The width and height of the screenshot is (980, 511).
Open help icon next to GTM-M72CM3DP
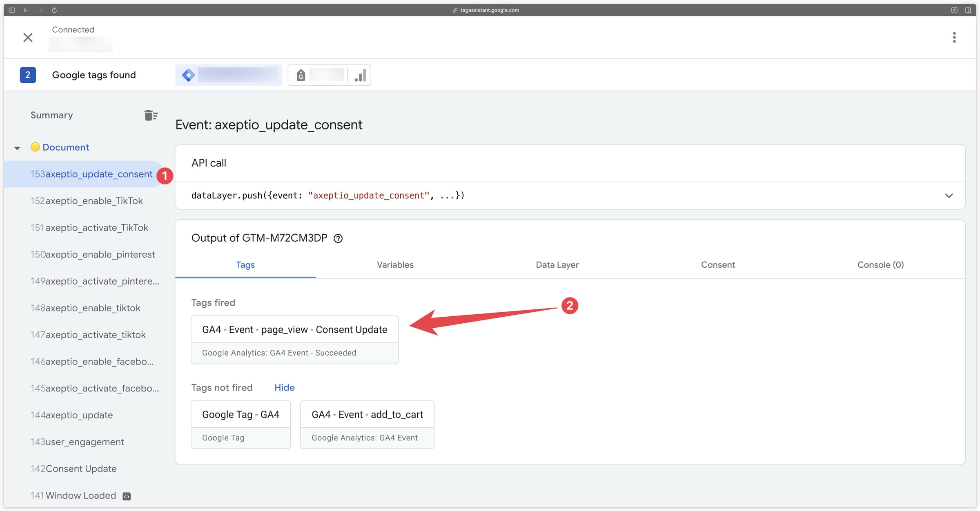point(338,238)
